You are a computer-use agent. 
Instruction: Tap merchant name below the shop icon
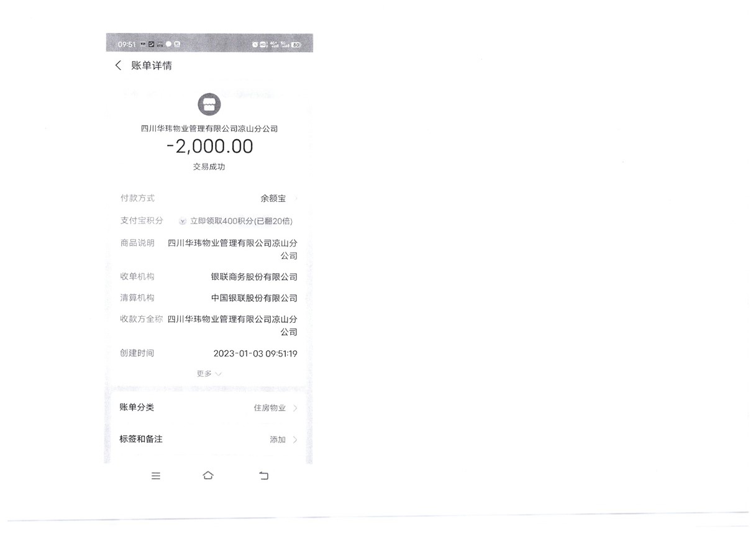[x=209, y=129]
